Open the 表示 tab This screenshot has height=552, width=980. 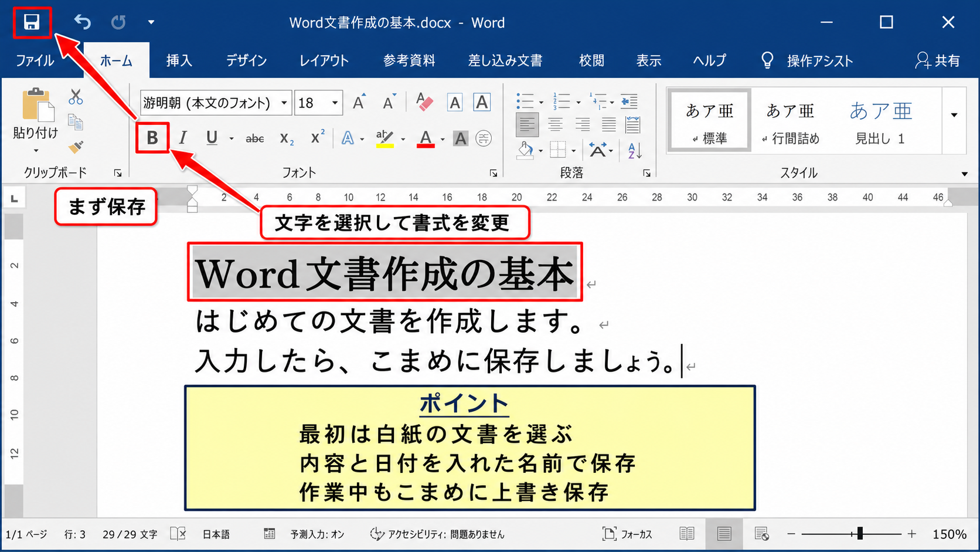[x=649, y=60]
